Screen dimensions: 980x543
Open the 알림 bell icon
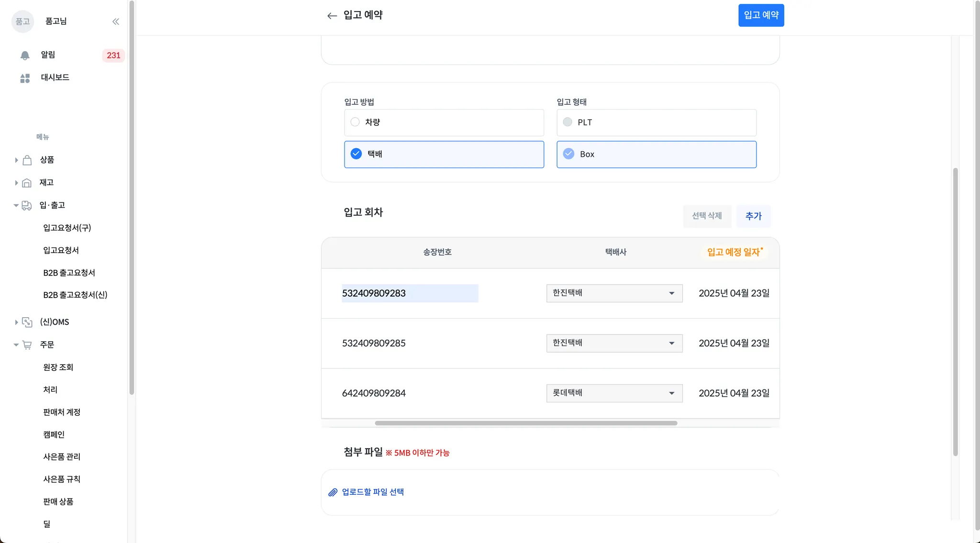click(25, 55)
